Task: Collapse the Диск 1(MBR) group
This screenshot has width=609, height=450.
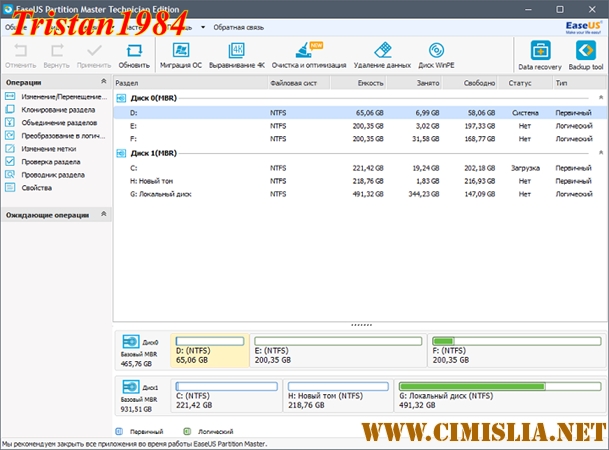Action: pos(121,153)
